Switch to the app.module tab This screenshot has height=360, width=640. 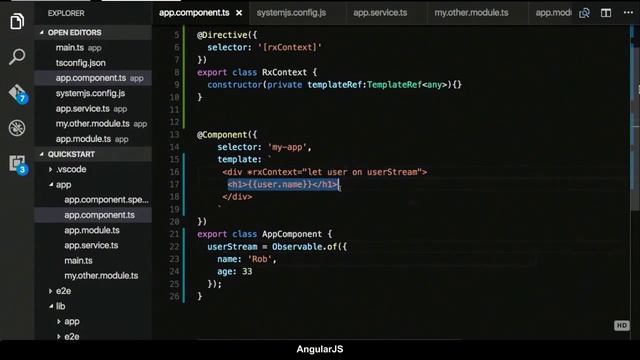(553, 13)
